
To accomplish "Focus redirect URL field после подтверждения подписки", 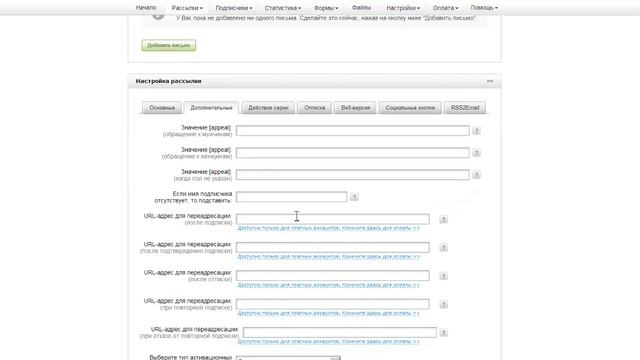I will pos(333,247).
